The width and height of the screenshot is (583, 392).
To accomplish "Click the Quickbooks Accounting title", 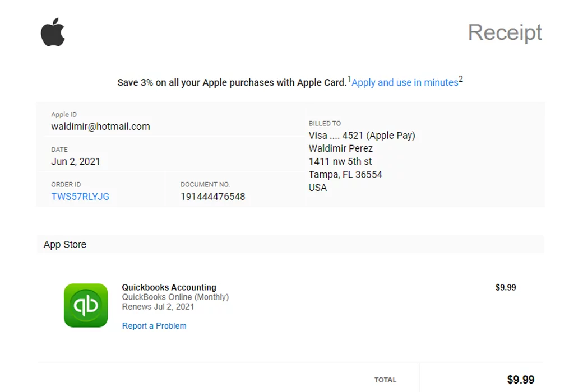I will pyautogui.click(x=169, y=287).
